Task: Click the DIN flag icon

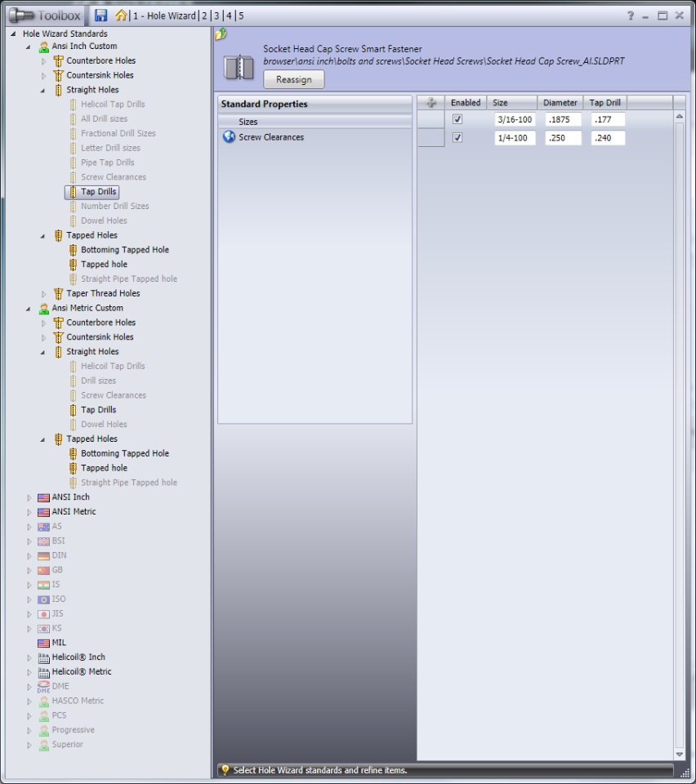Action: pos(43,556)
